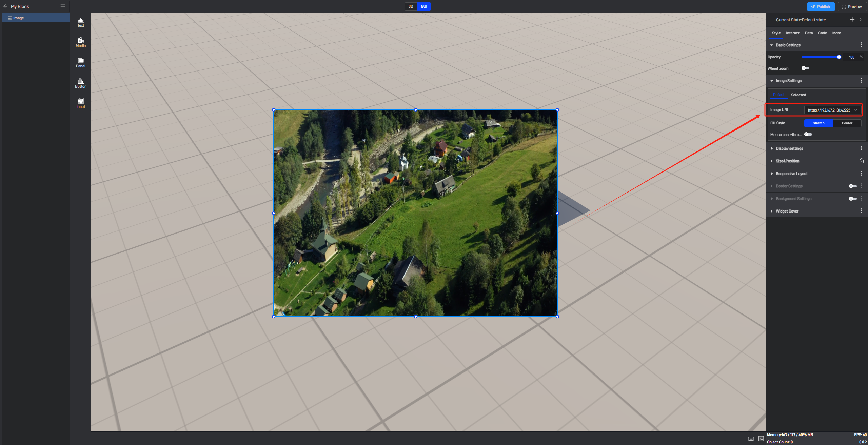Image resolution: width=868 pixels, height=445 pixels.
Task: Open the Interact tab
Action: (793, 33)
